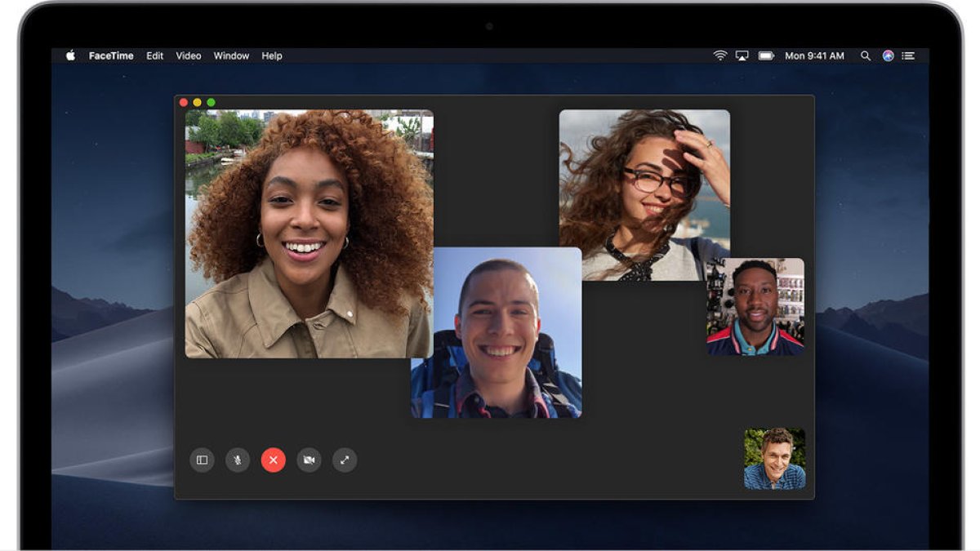Open the Edit menu

pyautogui.click(x=155, y=56)
